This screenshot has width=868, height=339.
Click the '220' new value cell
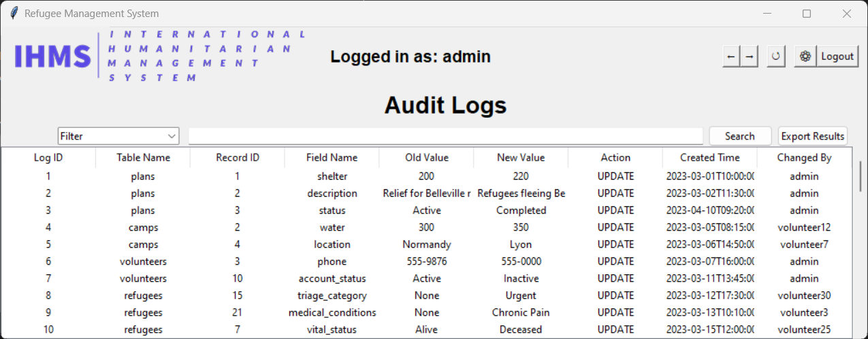[521, 176]
